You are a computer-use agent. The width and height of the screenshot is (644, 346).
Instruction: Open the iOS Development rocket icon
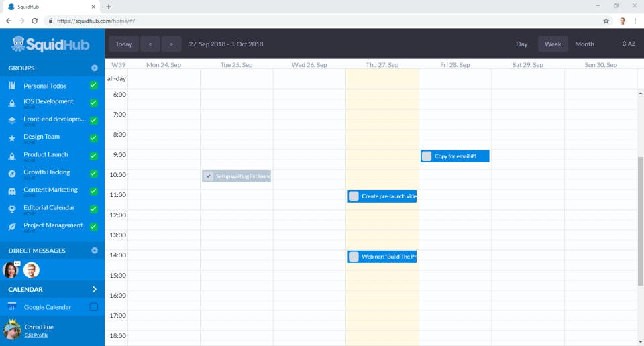(x=12, y=103)
